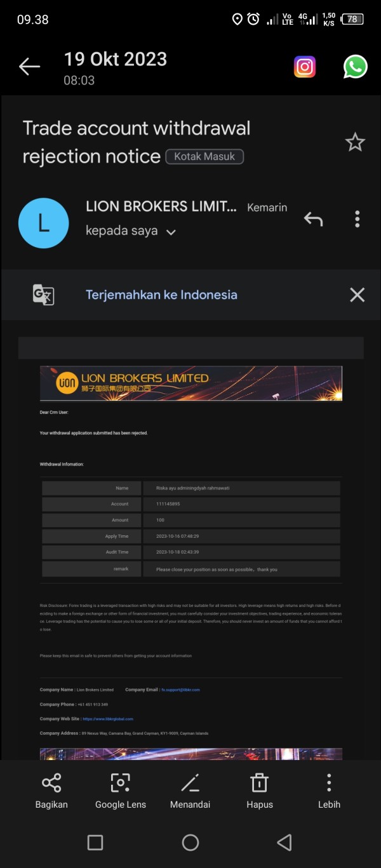
Task: Open the Lebih more options
Action: point(329,791)
